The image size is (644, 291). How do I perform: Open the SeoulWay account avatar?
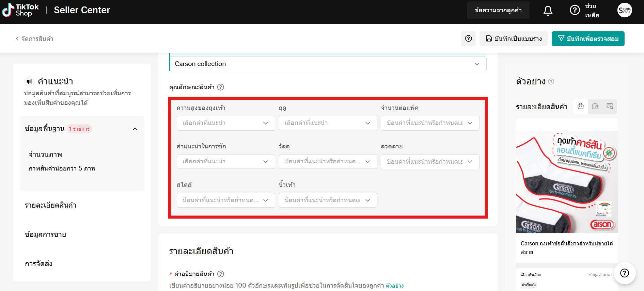625,10
